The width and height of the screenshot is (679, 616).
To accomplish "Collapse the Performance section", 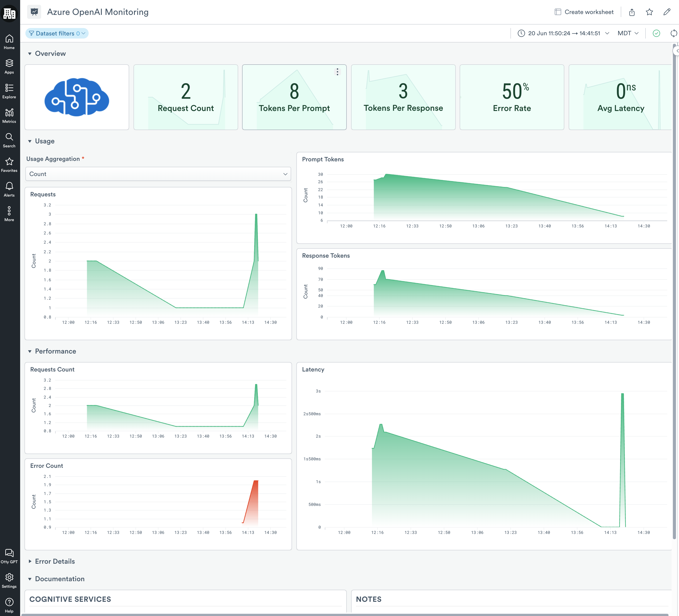I will click(30, 351).
